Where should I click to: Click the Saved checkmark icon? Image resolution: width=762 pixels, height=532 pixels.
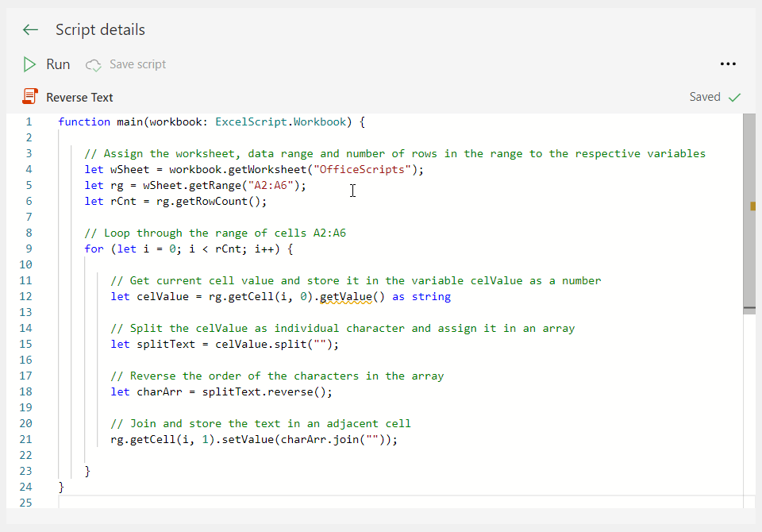(x=734, y=97)
